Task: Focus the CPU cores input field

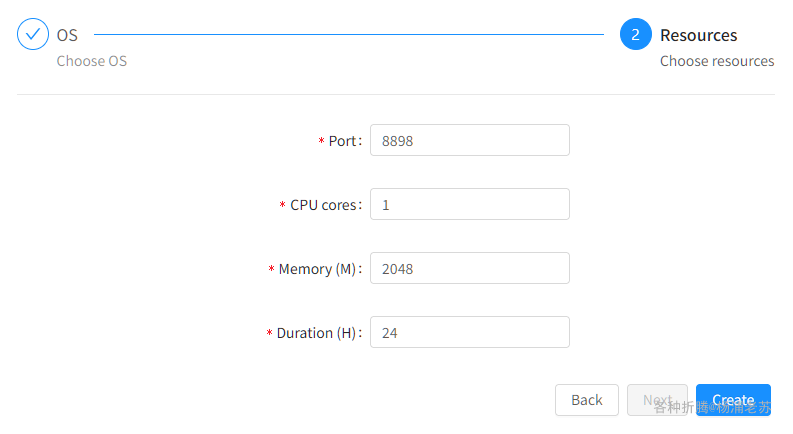Action: click(469, 205)
